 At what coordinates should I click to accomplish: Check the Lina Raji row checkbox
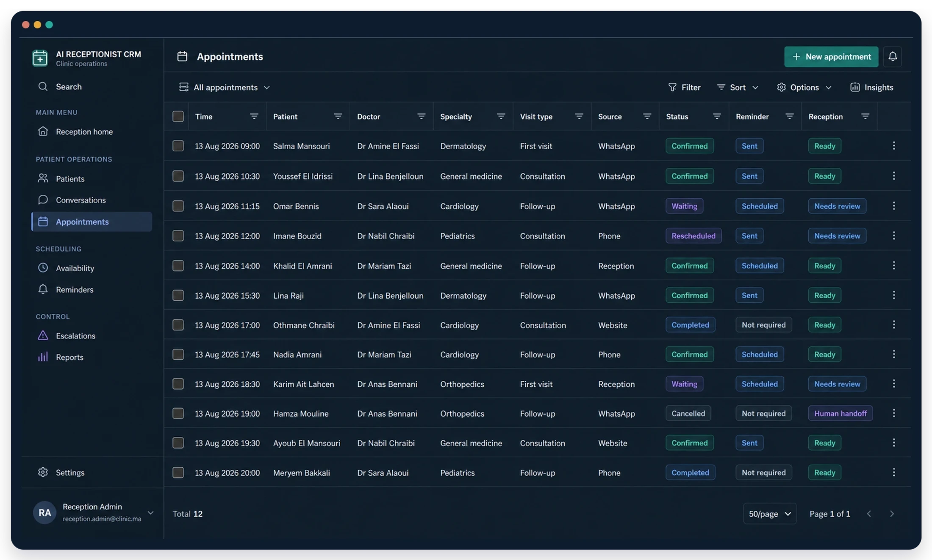(178, 295)
